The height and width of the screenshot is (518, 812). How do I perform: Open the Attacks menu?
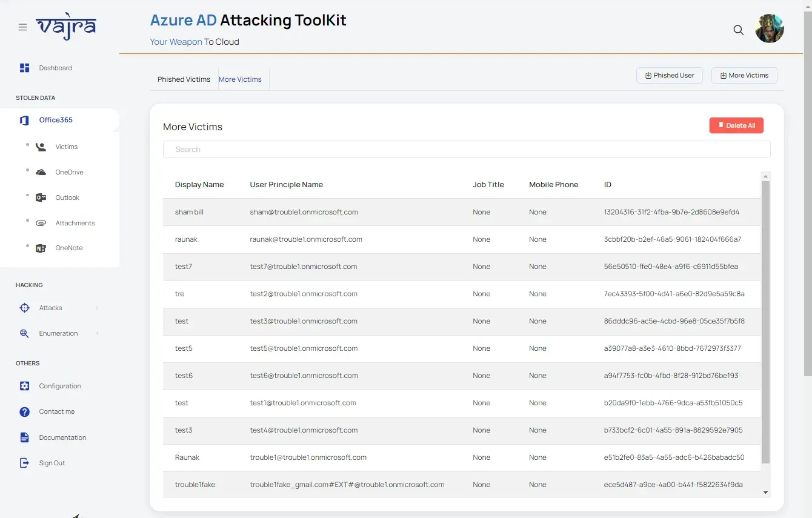point(51,308)
